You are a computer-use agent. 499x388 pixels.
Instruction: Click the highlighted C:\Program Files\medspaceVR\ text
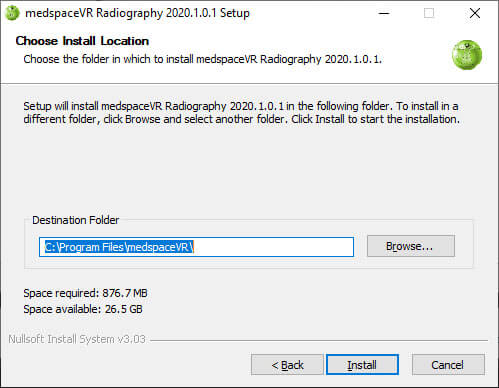(119, 247)
